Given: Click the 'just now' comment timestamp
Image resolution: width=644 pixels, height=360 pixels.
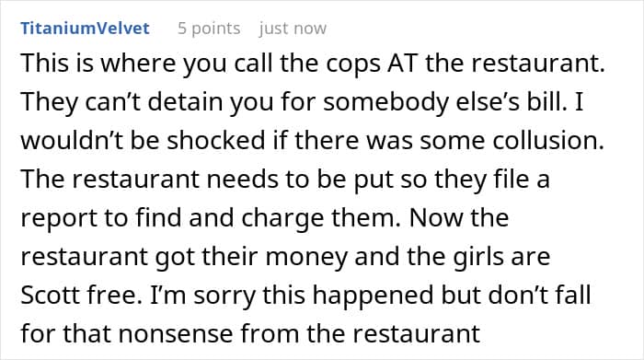Looking at the screenshot, I should click(x=293, y=29).
